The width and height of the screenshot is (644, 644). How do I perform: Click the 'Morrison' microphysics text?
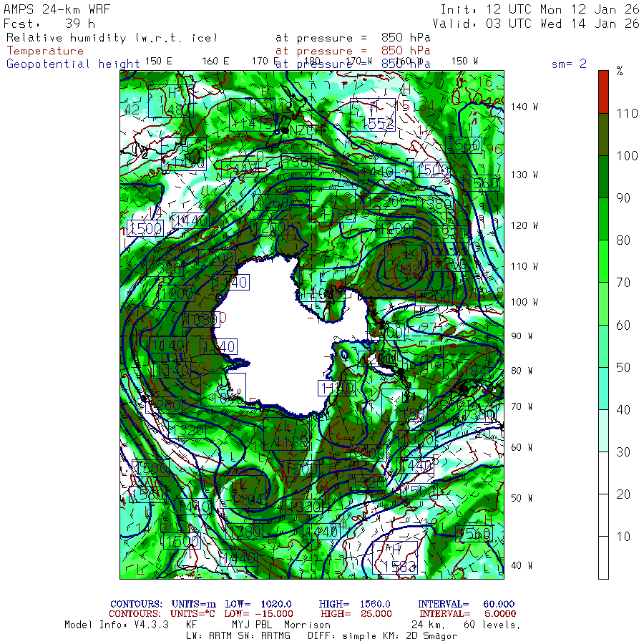point(307,625)
